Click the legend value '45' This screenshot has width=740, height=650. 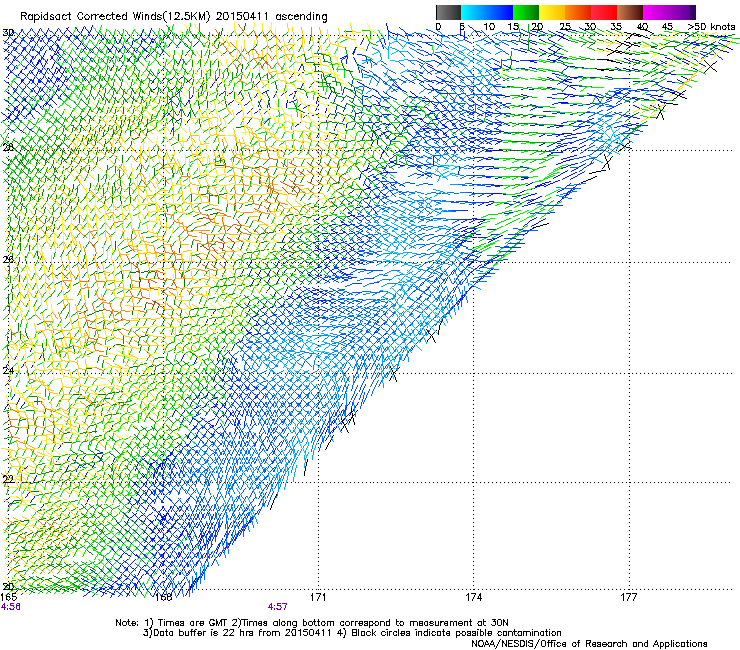(667, 27)
